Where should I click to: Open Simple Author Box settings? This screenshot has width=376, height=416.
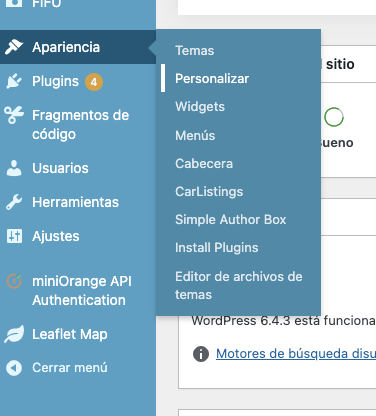click(231, 220)
